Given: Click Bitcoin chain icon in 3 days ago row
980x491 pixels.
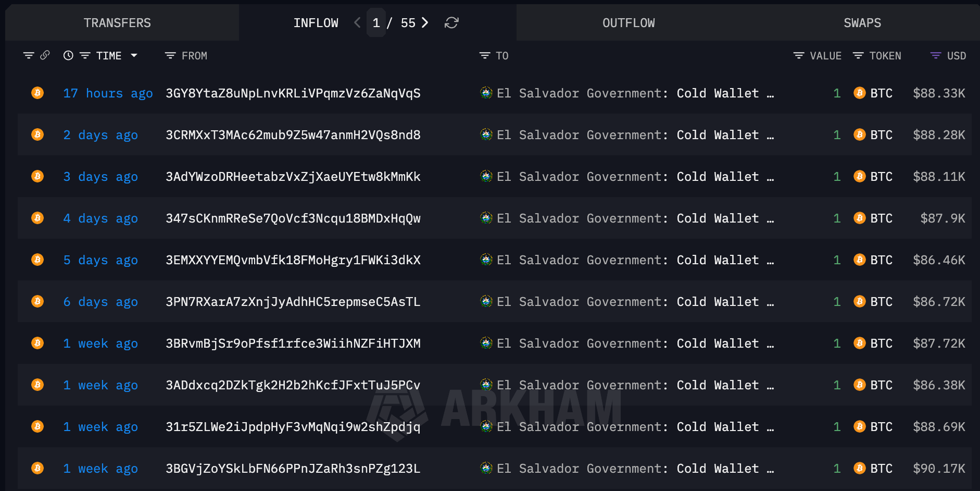Looking at the screenshot, I should (37, 176).
